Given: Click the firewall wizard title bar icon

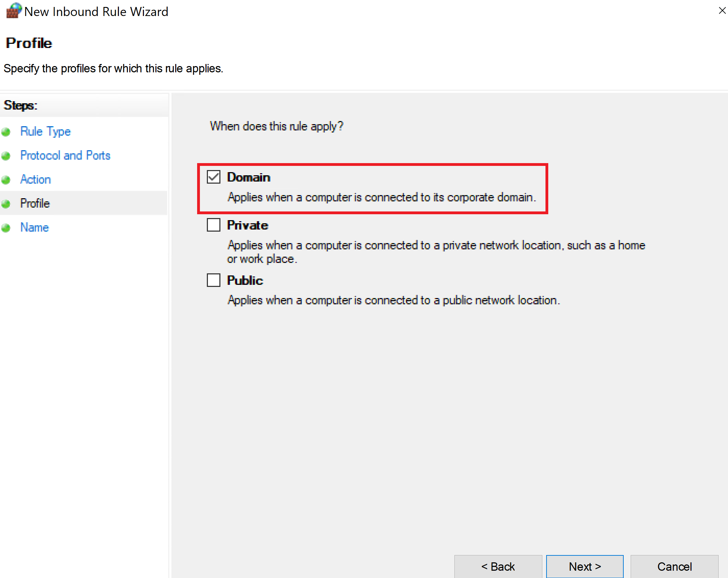Looking at the screenshot, I should click(13, 11).
